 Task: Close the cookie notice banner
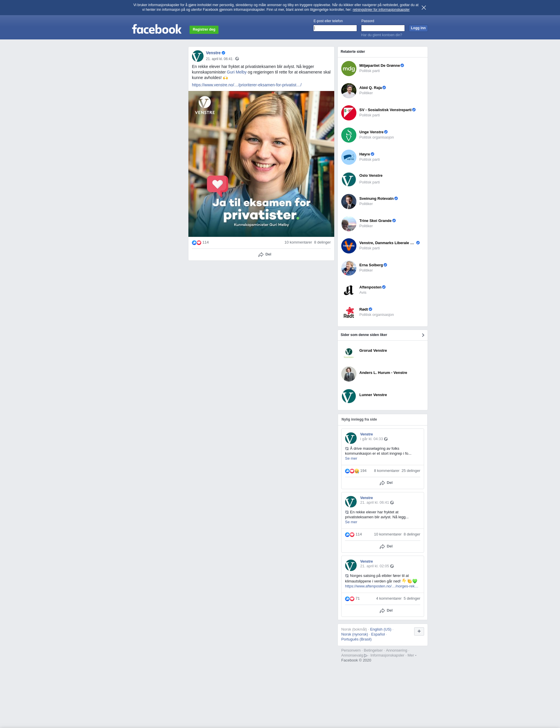(424, 7)
